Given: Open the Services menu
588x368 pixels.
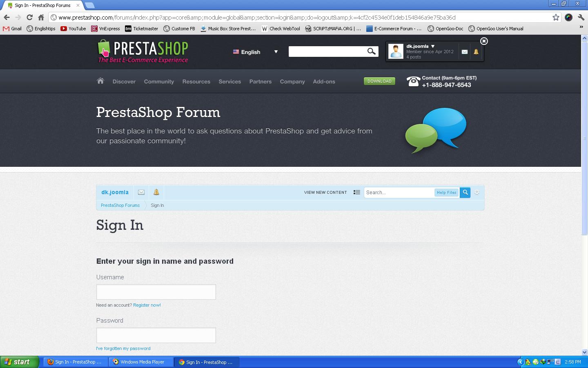Looking at the screenshot, I should click(230, 82).
